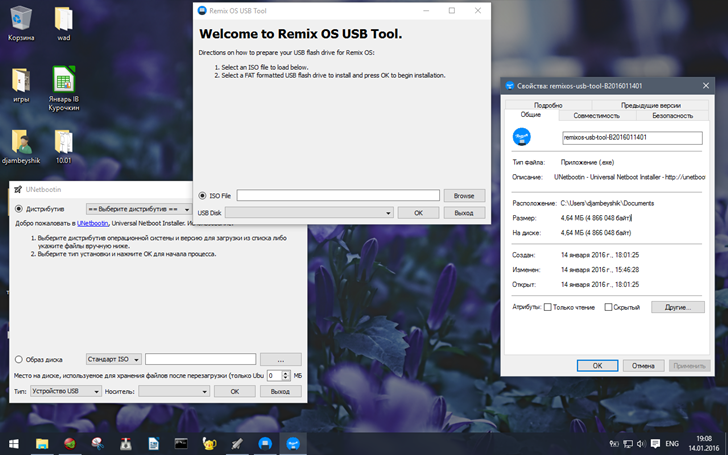This screenshot has width=728, height=455.
Task: Open the Предыдущие версии tab
Action: (x=650, y=105)
